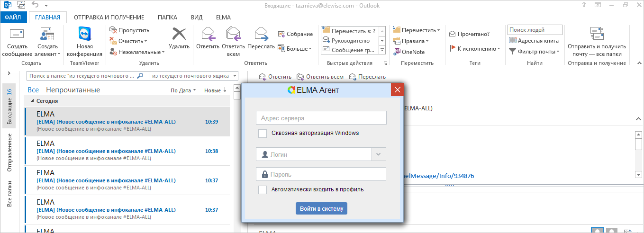Send and receive all folders
This screenshot has height=233, width=644.
pyautogui.click(x=597, y=42)
